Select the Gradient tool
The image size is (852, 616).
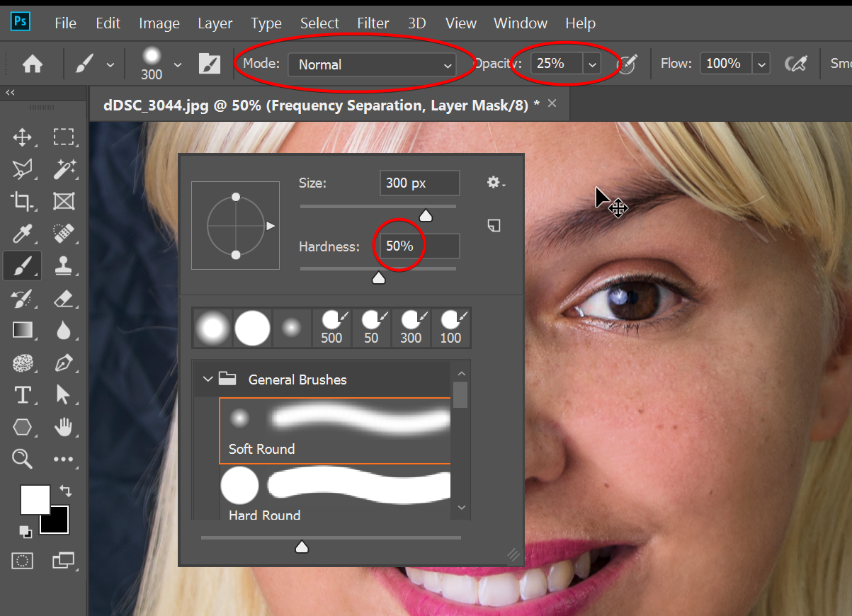(x=22, y=330)
